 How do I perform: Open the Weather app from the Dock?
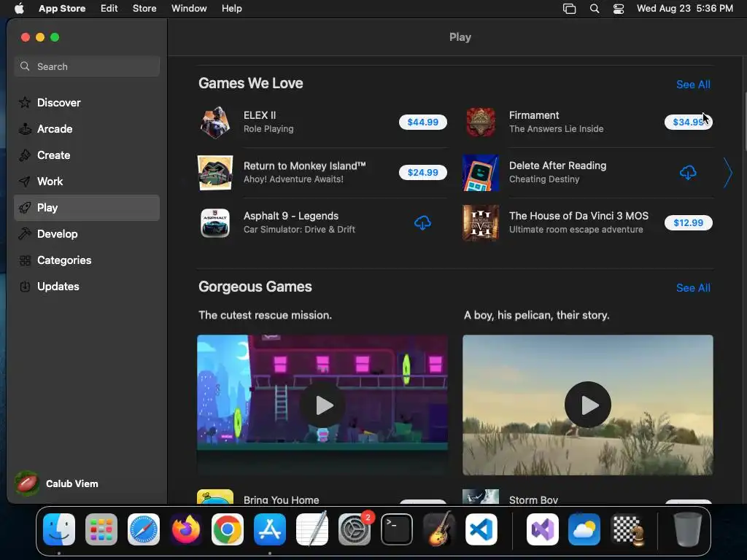(x=584, y=529)
